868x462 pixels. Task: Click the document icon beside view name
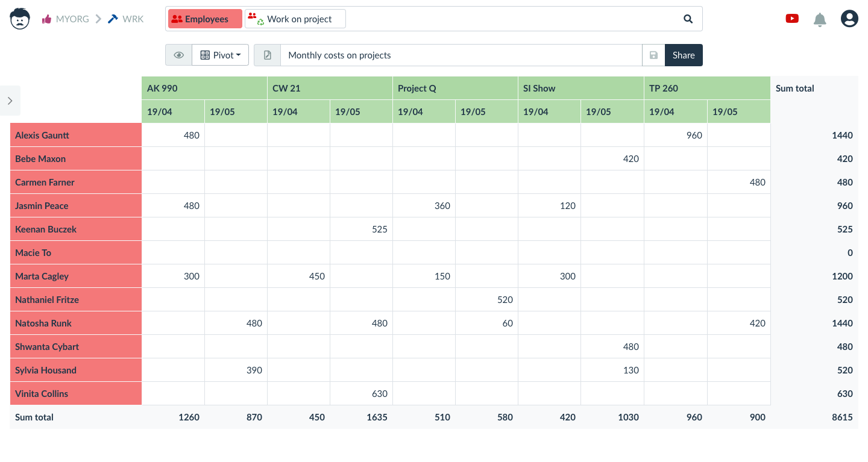pyautogui.click(x=268, y=55)
